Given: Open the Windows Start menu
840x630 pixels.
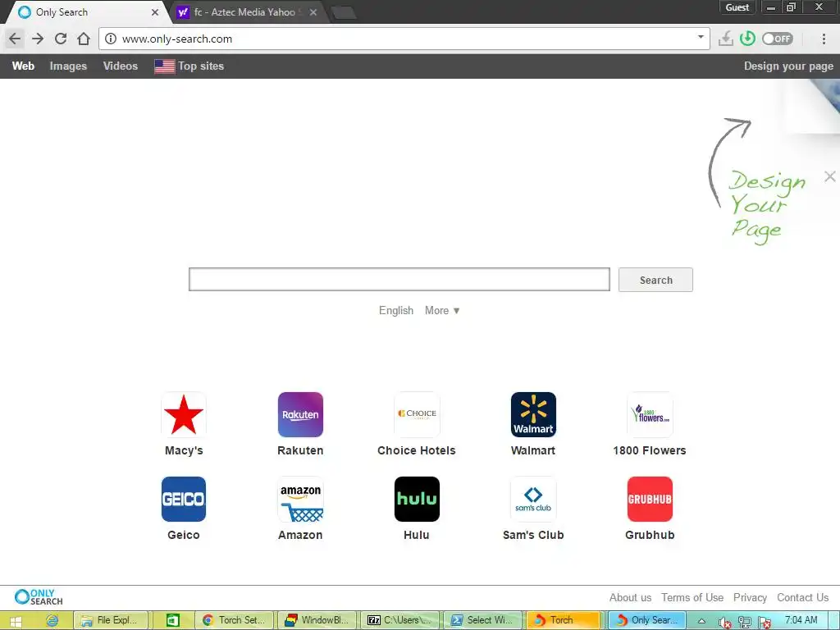Looking at the screenshot, I should click(x=15, y=620).
